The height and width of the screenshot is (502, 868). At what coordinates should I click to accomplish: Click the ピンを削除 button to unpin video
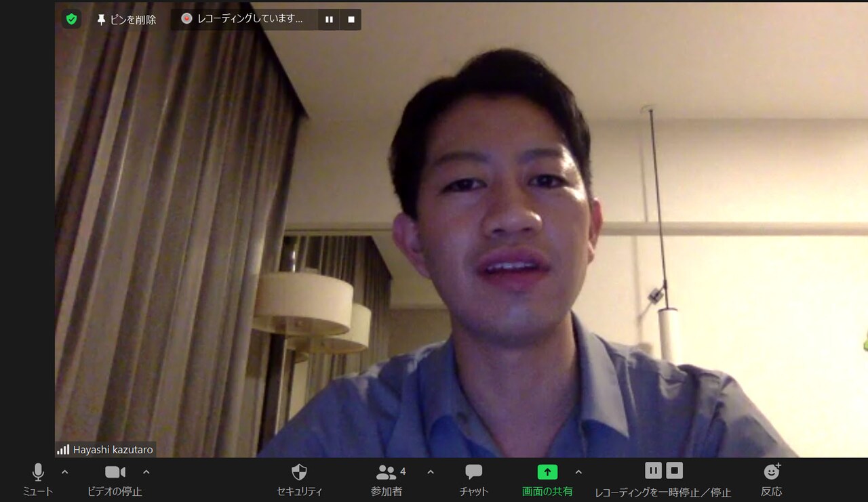126,20
